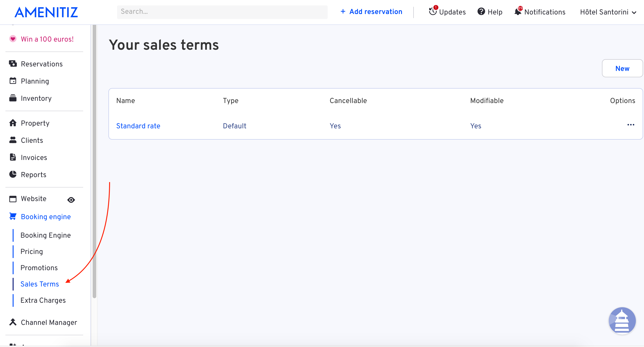Focus the Search field
The height and width of the screenshot is (347, 644).
click(222, 12)
